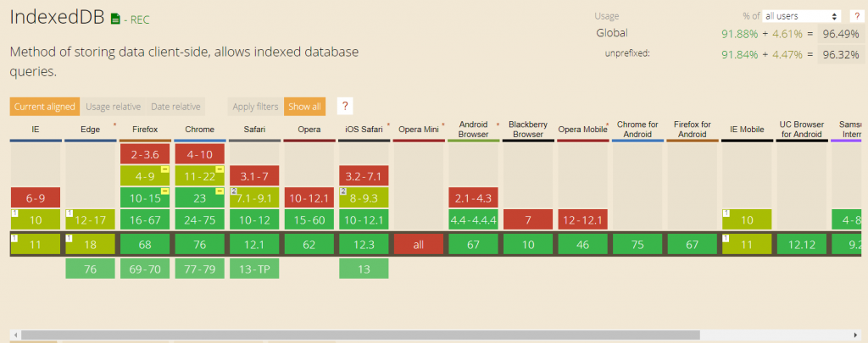Image resolution: width=868 pixels, height=343 pixels.
Task: Select the Chrome 77-79 future cell
Action: coord(200,268)
